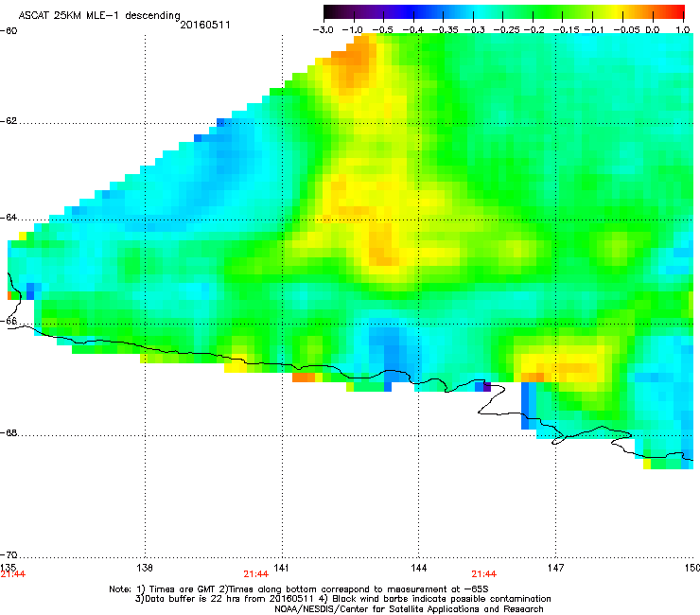Click the 'NOAA/NESDIS/Center for Satellite Applications and Research' credit

tap(409, 609)
